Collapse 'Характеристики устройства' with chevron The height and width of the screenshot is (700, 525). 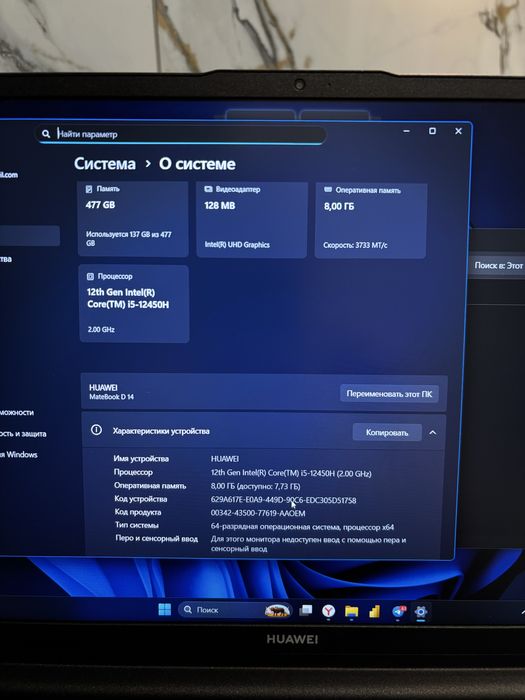433,433
